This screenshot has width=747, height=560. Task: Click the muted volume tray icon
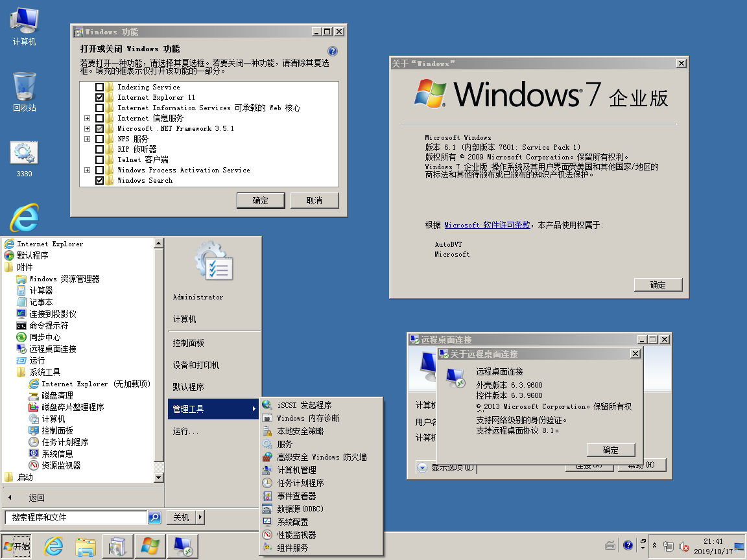[683, 547]
